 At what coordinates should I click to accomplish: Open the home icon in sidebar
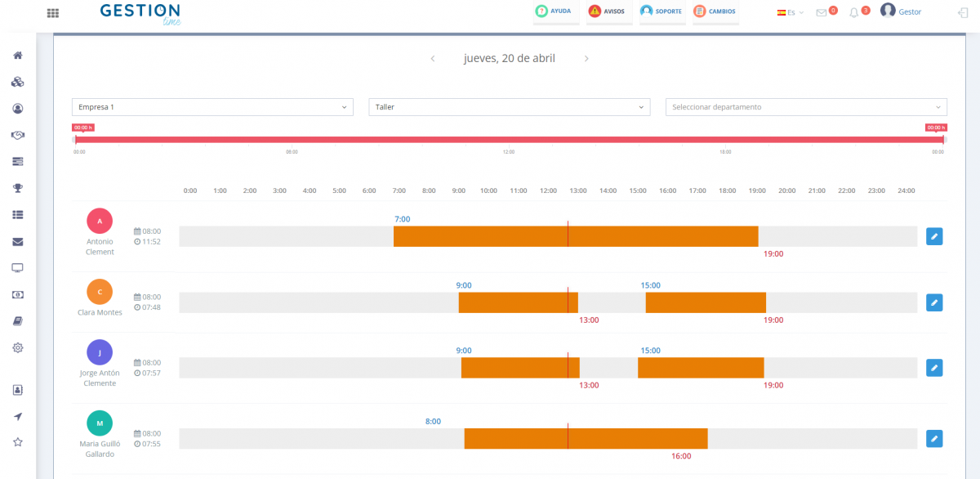tap(17, 56)
